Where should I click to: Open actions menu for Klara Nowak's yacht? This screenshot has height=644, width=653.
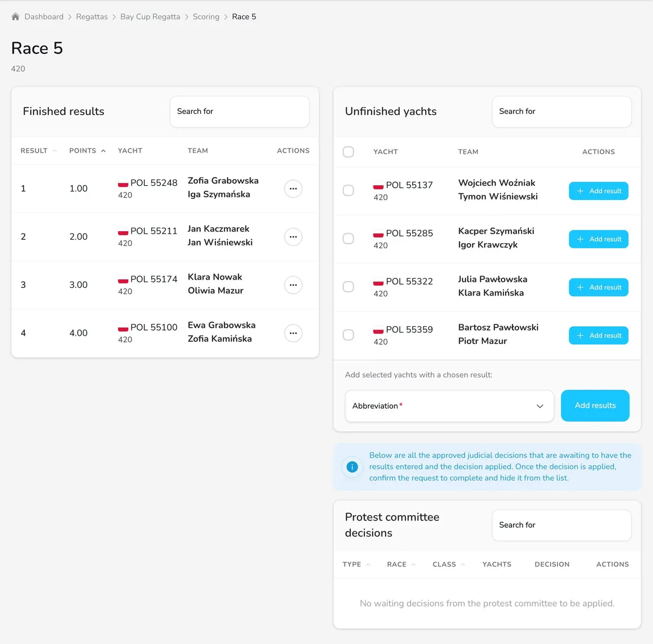pyautogui.click(x=293, y=285)
